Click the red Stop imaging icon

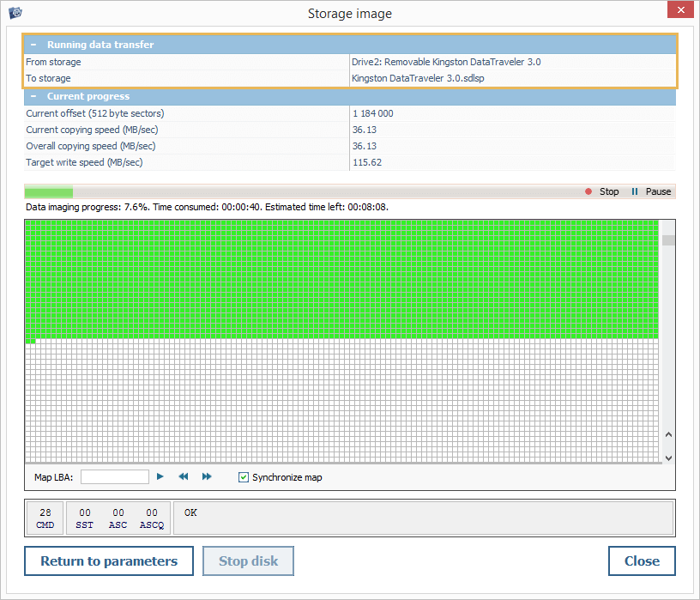tap(588, 191)
